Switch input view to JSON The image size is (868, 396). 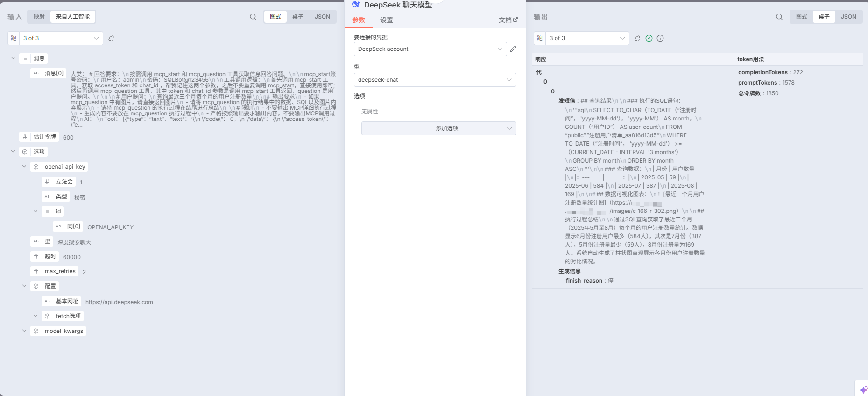322,17
